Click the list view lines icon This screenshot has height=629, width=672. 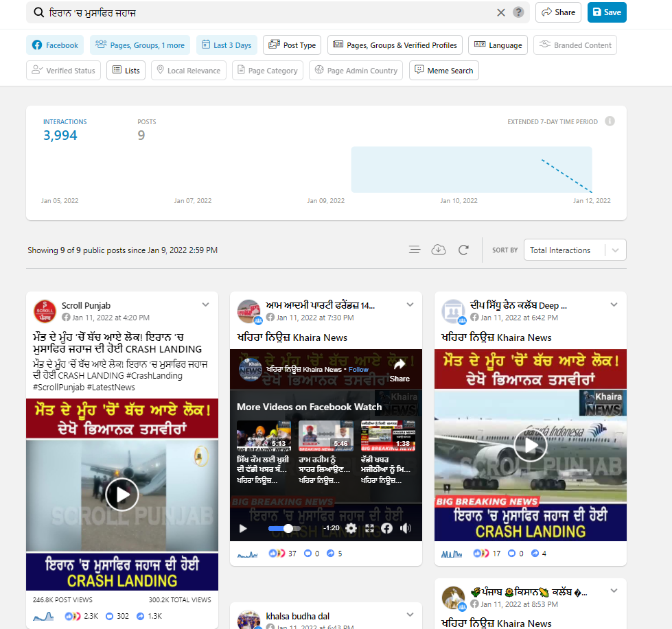pos(415,250)
